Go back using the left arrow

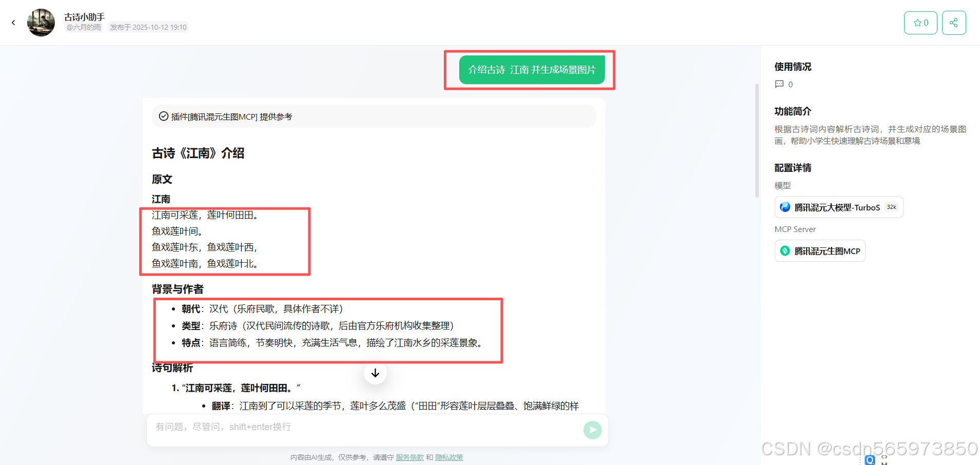point(13,23)
